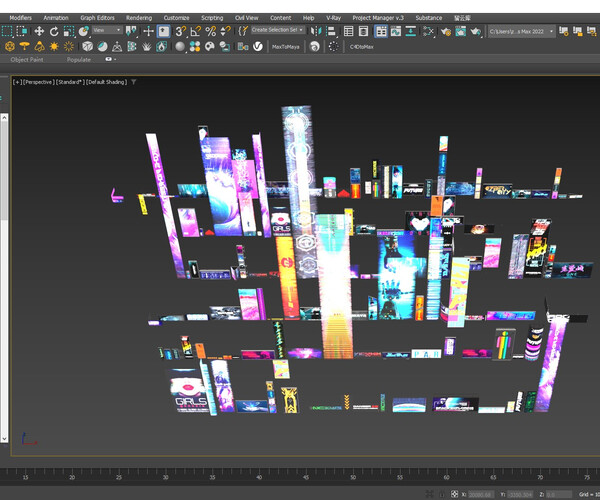Click Render Production teapot icon
The width and height of the screenshot is (600, 500).
[x=476, y=31]
